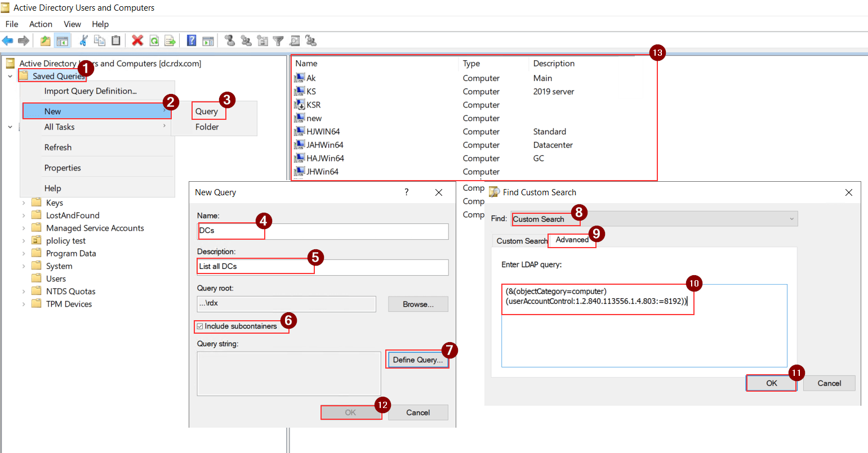The image size is (868, 453).
Task: Toggle the Show/Hide console tree icon
Action: pyautogui.click(x=63, y=41)
